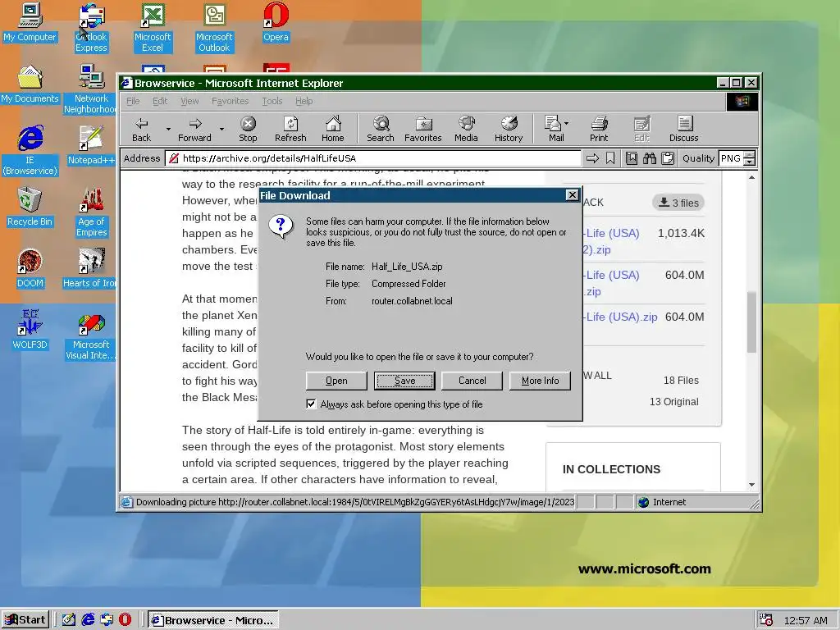Show browsing History
The width and height of the screenshot is (840, 630).
click(509, 129)
